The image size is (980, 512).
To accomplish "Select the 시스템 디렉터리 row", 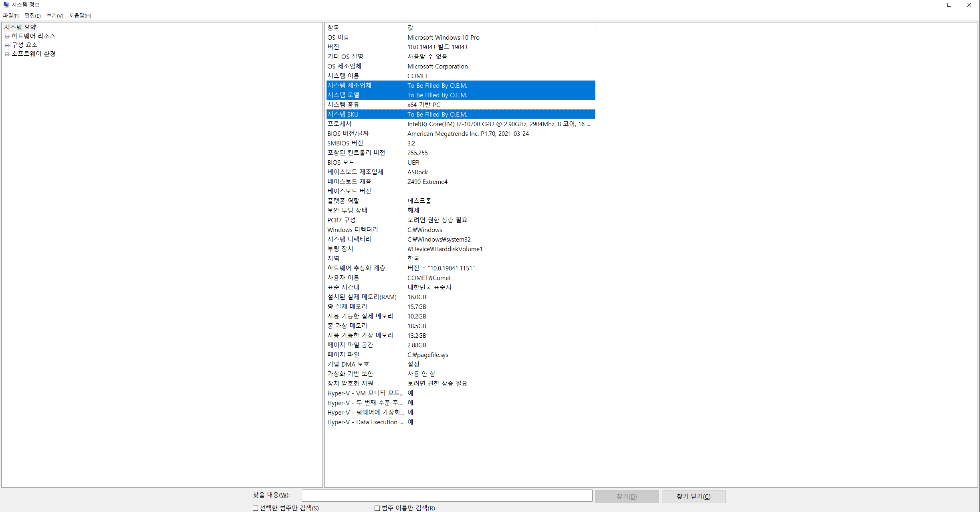I will [461, 239].
